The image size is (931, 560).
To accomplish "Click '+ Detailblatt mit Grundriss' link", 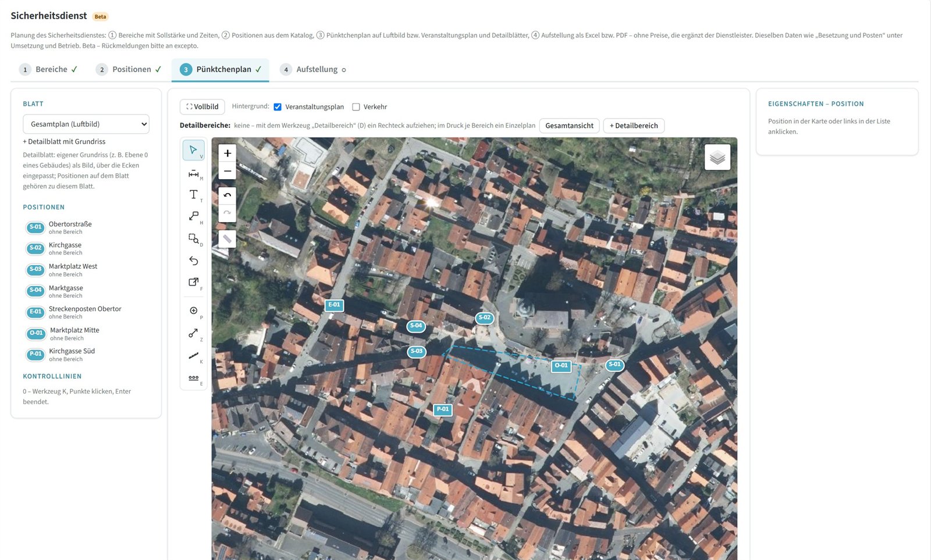I will tap(64, 141).
